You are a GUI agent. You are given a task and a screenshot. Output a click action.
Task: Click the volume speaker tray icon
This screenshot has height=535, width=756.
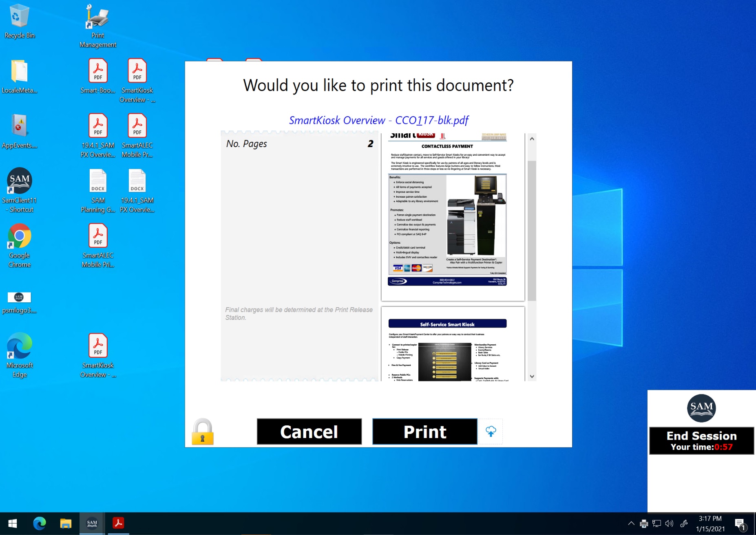click(x=669, y=524)
